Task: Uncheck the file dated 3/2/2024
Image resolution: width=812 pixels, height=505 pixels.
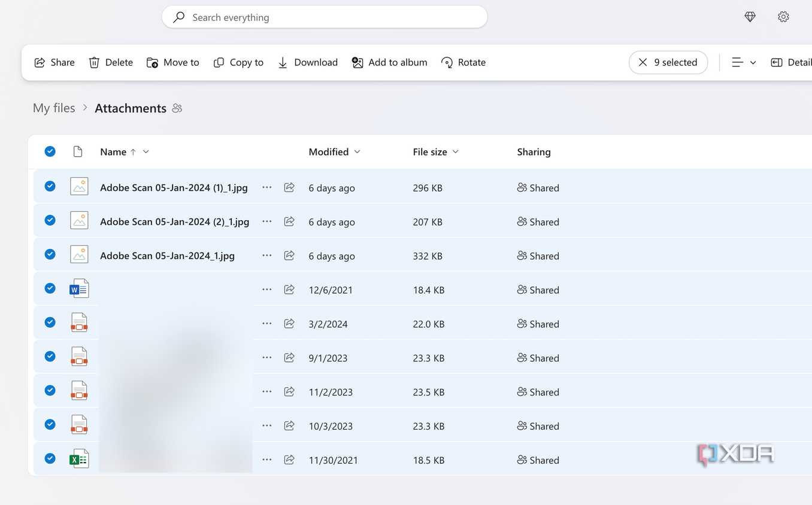Action: point(50,323)
